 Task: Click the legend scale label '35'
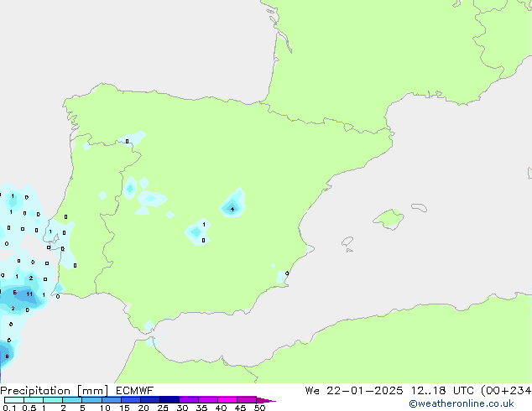[x=201, y=408]
